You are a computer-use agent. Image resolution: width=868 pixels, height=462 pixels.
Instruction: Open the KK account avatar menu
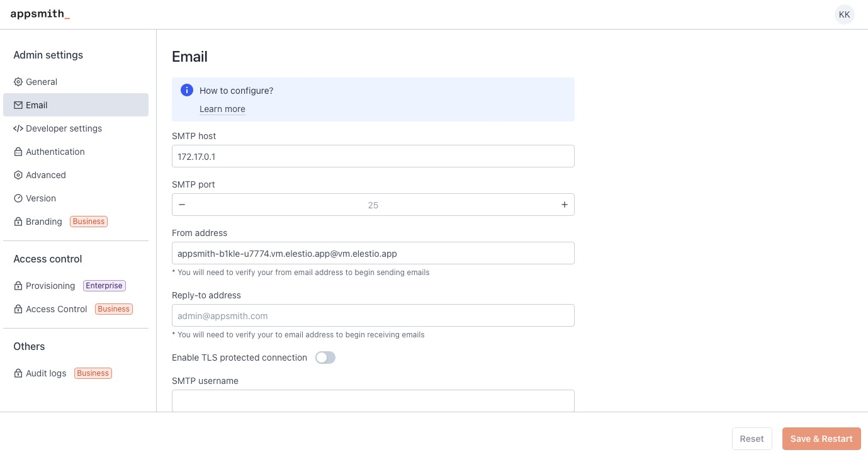tap(844, 14)
